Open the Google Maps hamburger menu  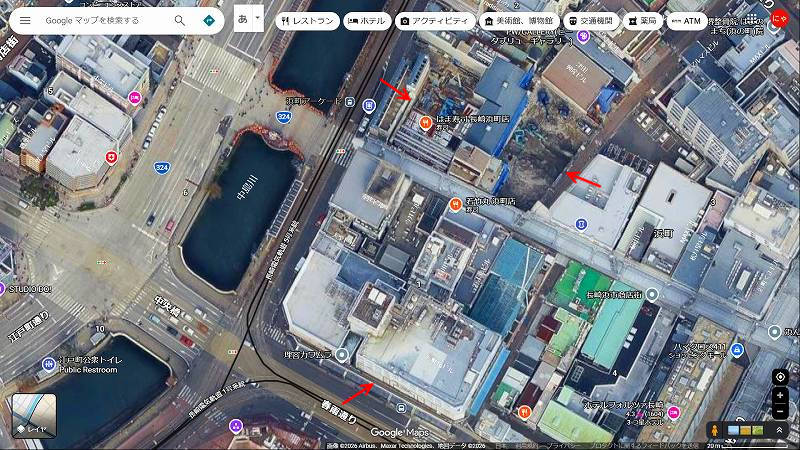pos(25,20)
